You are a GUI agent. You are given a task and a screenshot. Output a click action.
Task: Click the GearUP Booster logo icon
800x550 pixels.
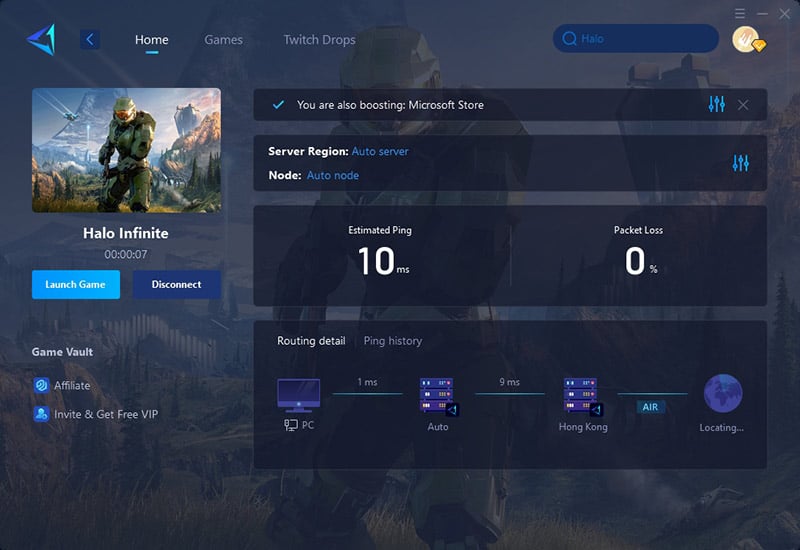pyautogui.click(x=41, y=40)
